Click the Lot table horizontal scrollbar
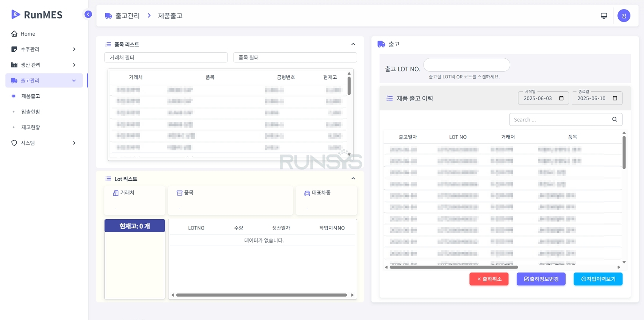 click(261, 295)
